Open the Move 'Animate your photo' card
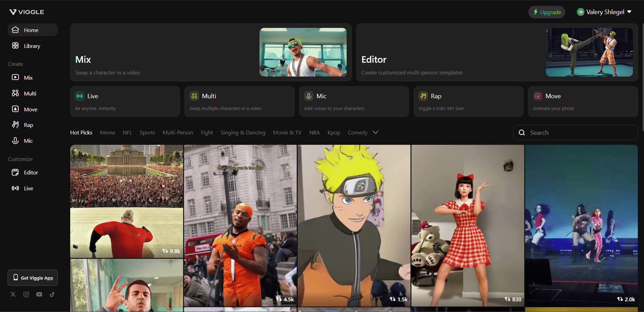 [583, 101]
